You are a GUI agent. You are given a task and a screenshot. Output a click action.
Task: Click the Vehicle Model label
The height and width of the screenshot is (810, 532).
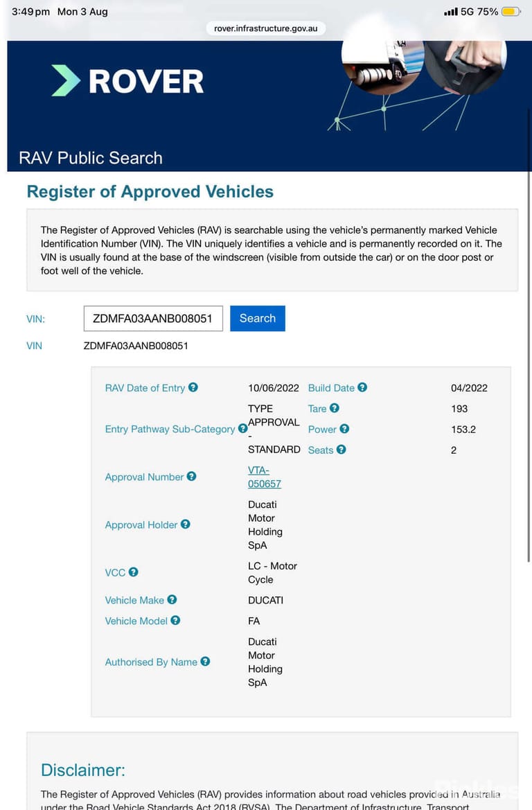point(136,621)
